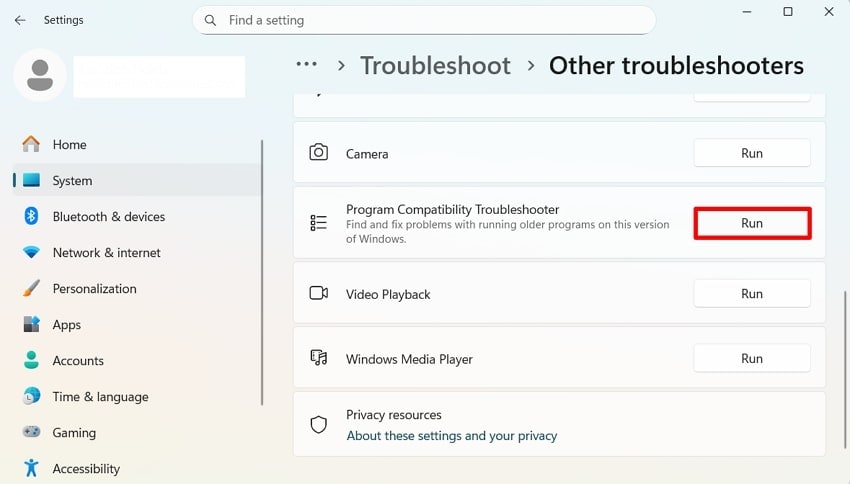This screenshot has height=484, width=850.
Task: Click the sidebar navigation scrollbar
Action: coord(262,273)
